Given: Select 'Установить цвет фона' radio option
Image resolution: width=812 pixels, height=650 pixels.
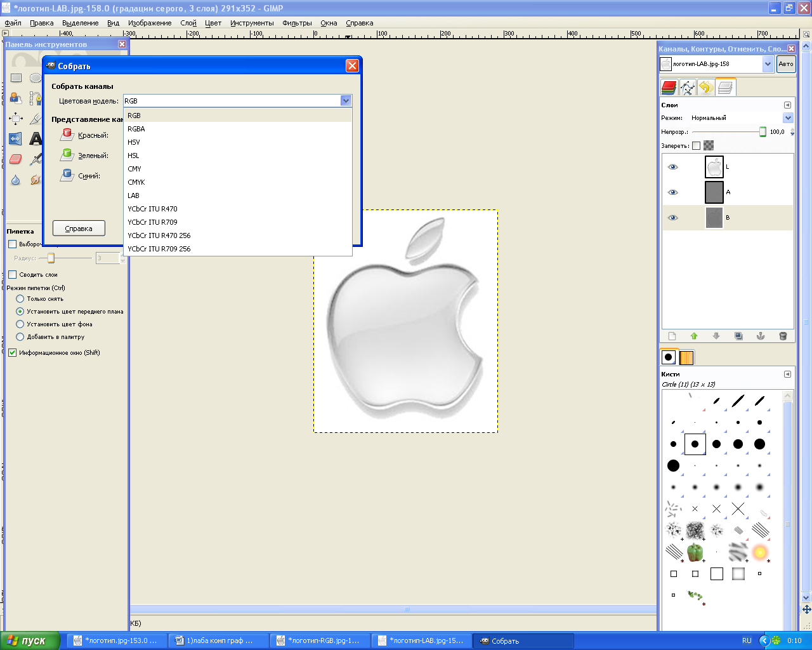Looking at the screenshot, I should tap(20, 324).
